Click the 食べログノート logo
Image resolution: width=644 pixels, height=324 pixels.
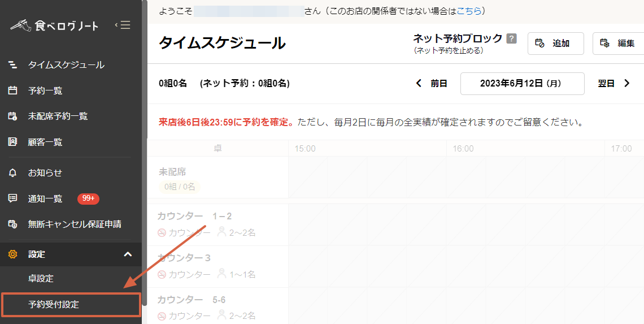pos(55,25)
